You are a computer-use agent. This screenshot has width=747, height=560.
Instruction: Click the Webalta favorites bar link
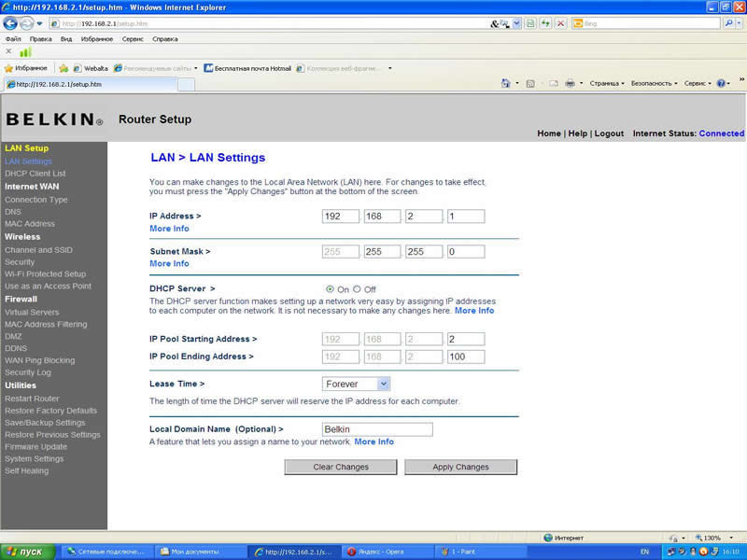tap(91, 68)
